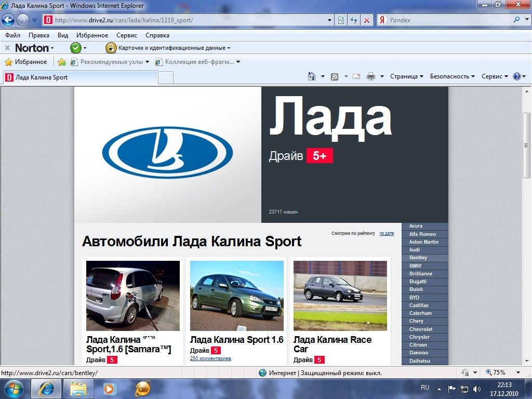The height and width of the screenshot is (399, 532).
Task: Open Windows Explorer from taskbar
Action: pyautogui.click(x=78, y=389)
